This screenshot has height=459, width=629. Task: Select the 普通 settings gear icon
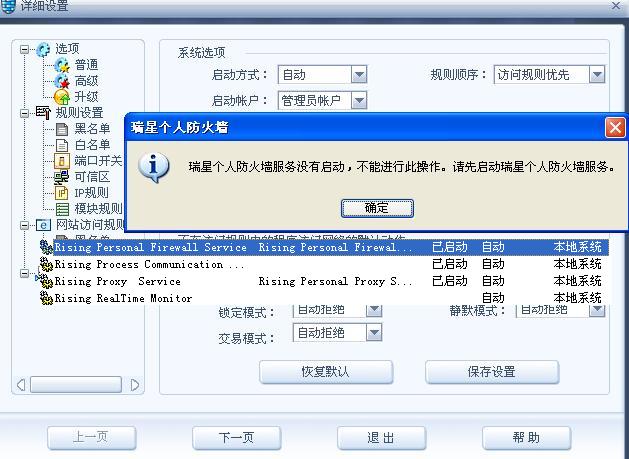click(62, 65)
